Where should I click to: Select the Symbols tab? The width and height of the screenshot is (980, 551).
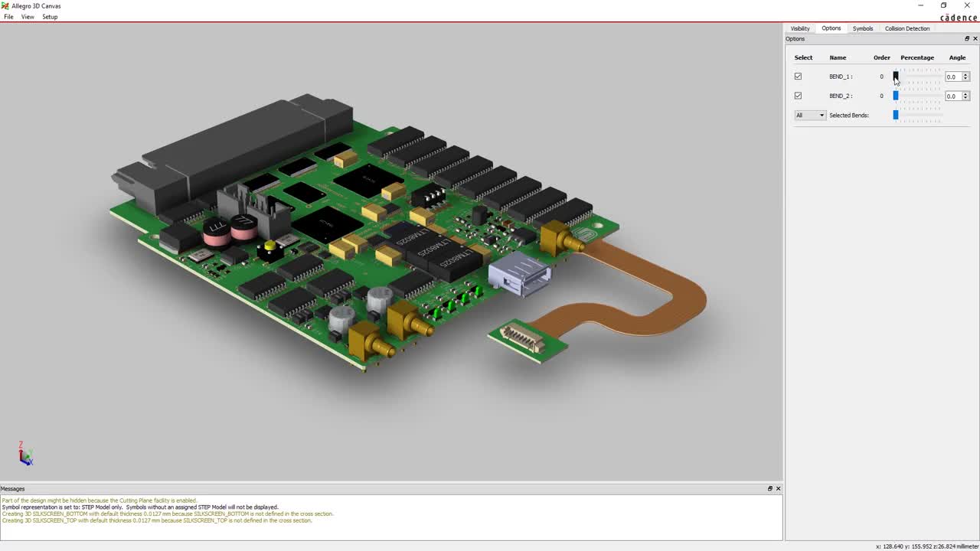[862, 28]
